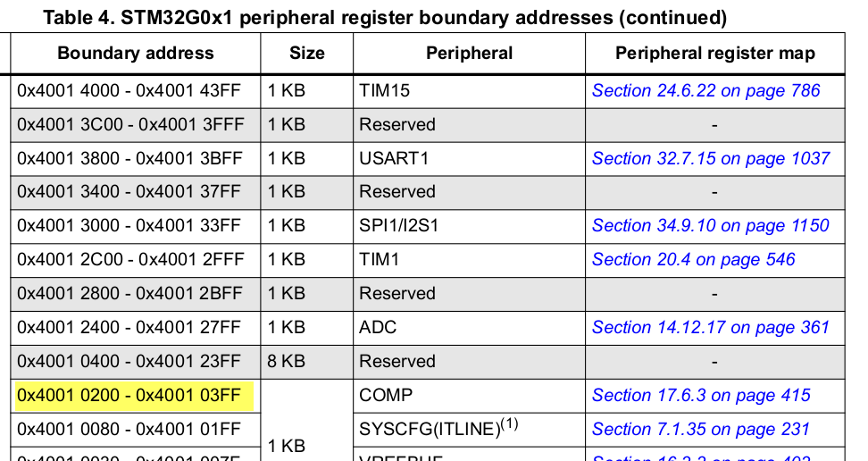This screenshot has height=461, width=868.
Task: Select the TIM15 peripheral cell
Action: (x=469, y=91)
